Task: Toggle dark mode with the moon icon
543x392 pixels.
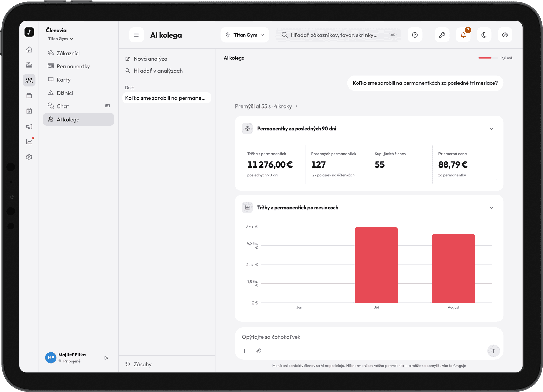Action: (484, 35)
